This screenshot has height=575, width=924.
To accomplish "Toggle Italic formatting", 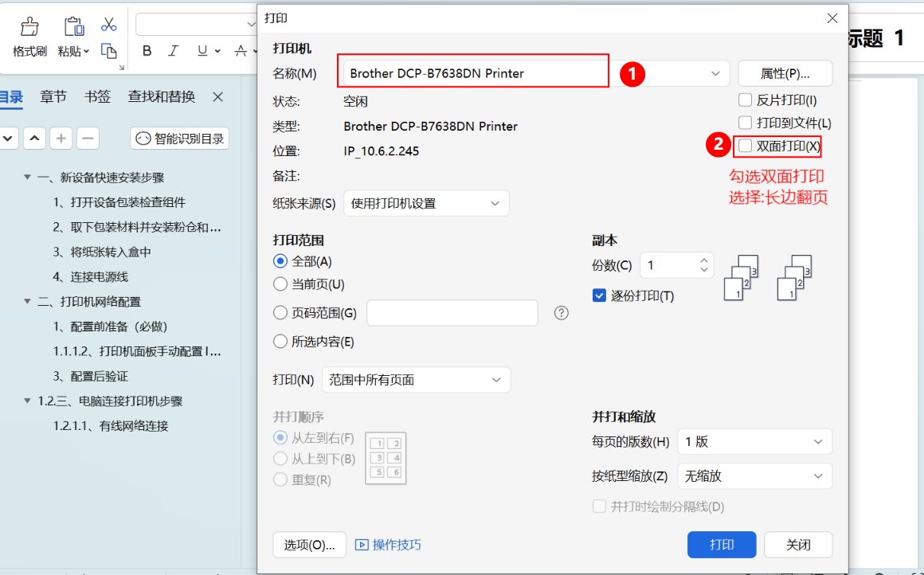I will coord(174,51).
